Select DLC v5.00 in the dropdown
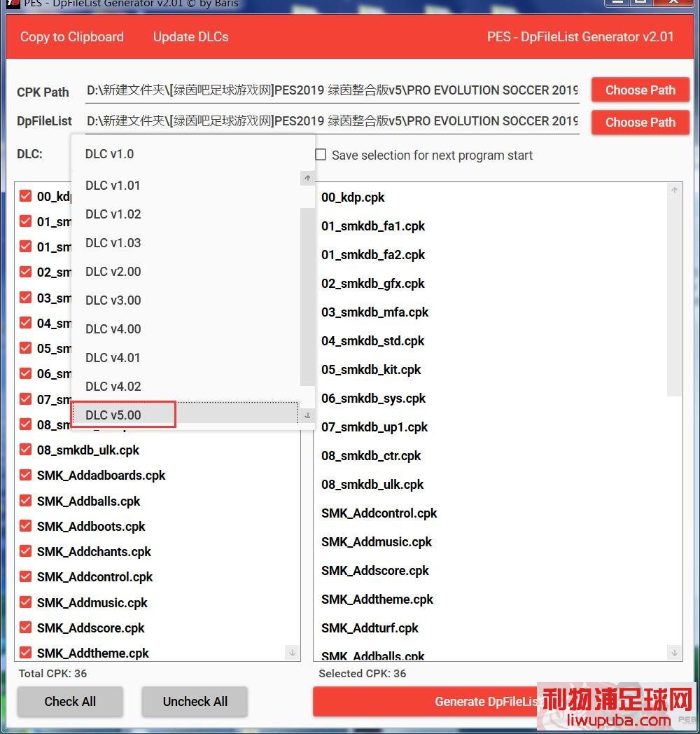700x734 pixels. tap(185, 415)
